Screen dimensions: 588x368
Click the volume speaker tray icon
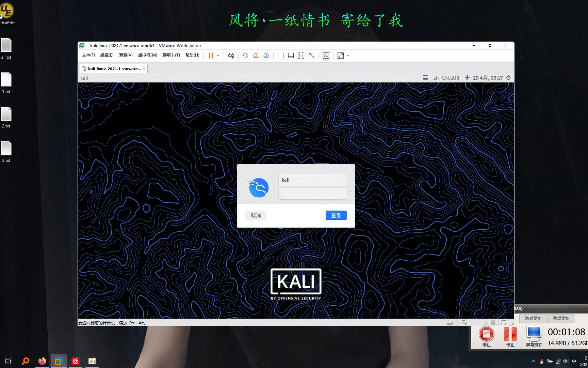coord(566,361)
